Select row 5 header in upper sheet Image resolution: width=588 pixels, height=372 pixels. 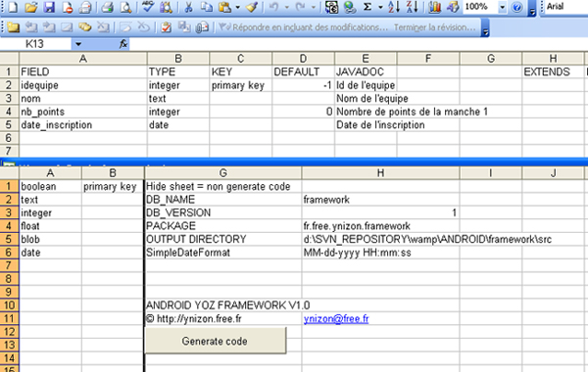point(9,124)
